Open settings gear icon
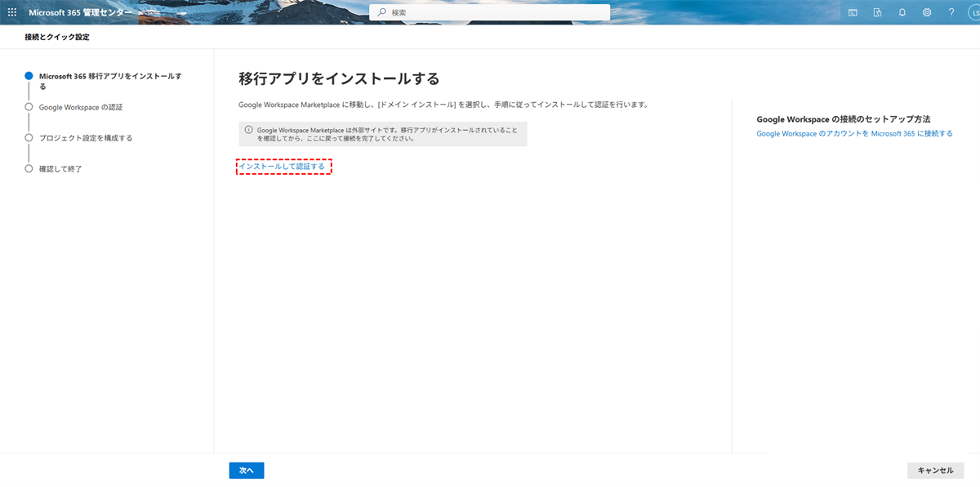 coord(927,12)
